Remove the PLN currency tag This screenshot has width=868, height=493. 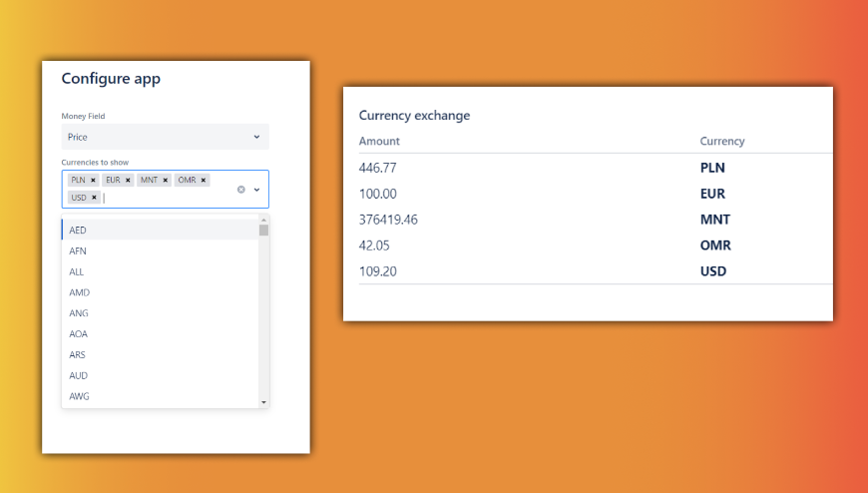(93, 181)
